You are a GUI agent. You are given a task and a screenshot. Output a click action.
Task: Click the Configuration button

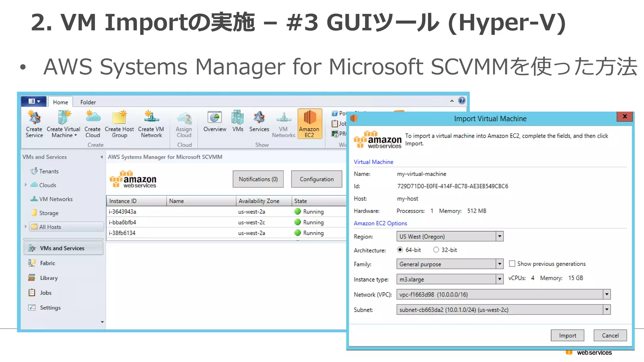317,179
